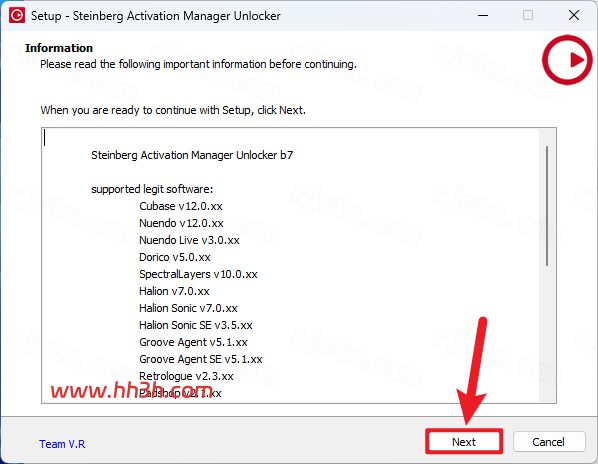Click the Retrologue v2.3.xx entry
This screenshot has height=464, width=598.
click(186, 376)
